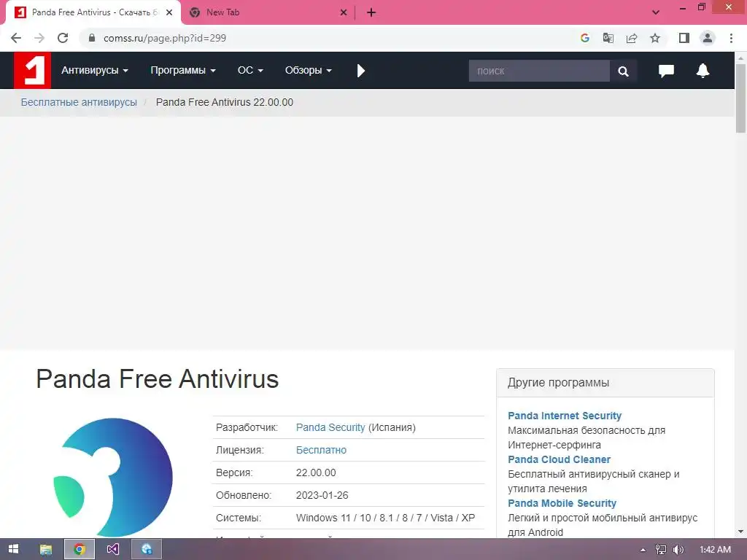This screenshot has height=560, width=747.
Task: Go back with browser back arrow
Action: pos(16,38)
